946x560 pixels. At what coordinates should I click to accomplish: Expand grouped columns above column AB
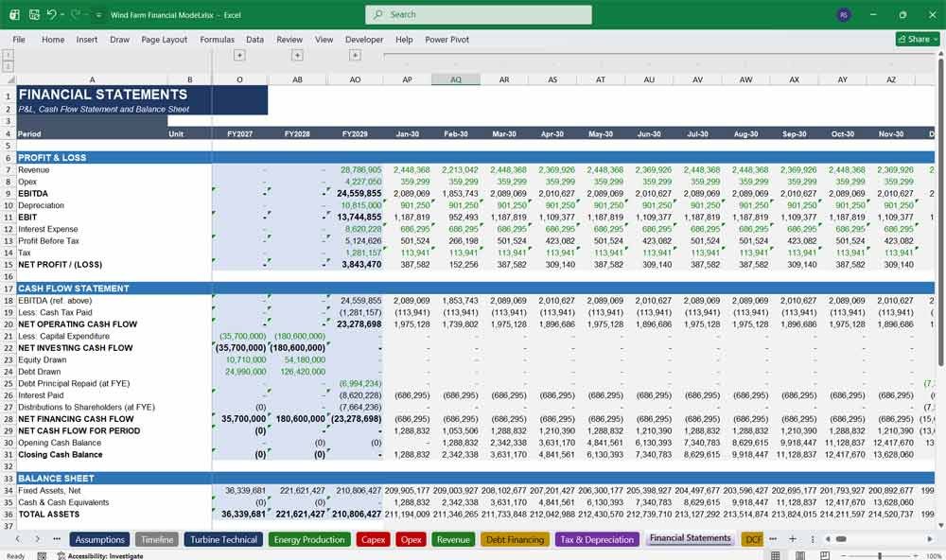click(297, 56)
